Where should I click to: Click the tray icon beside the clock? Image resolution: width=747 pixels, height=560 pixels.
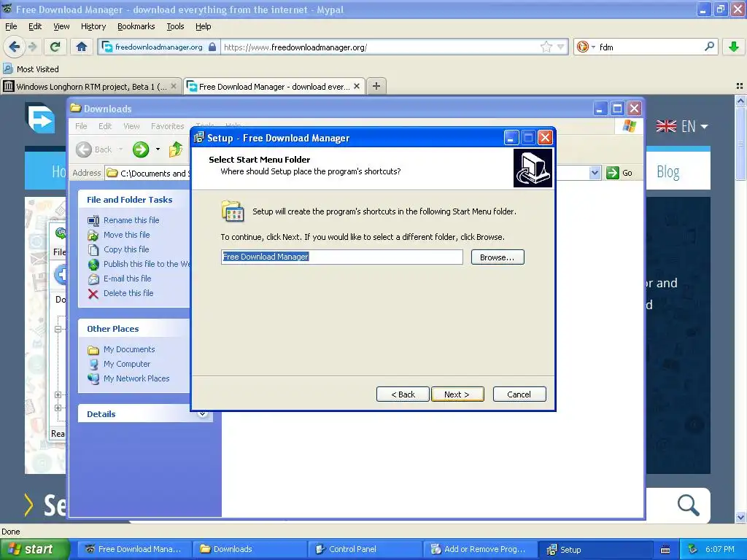(x=693, y=549)
